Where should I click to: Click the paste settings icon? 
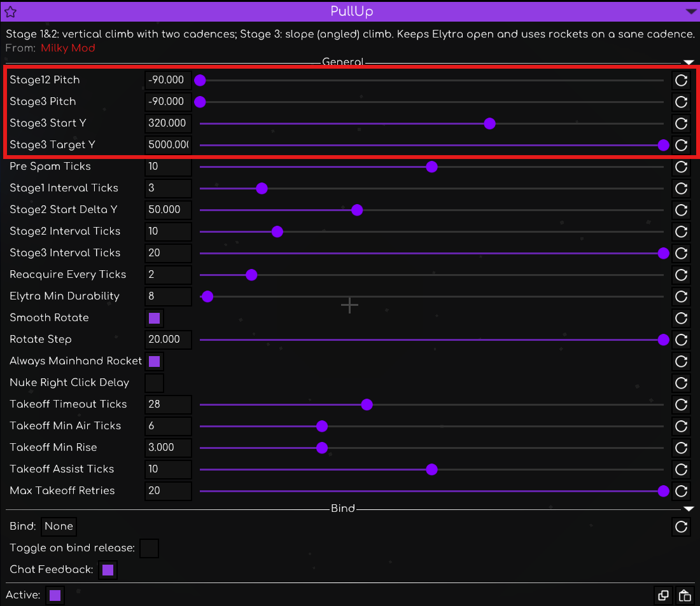coord(685,596)
